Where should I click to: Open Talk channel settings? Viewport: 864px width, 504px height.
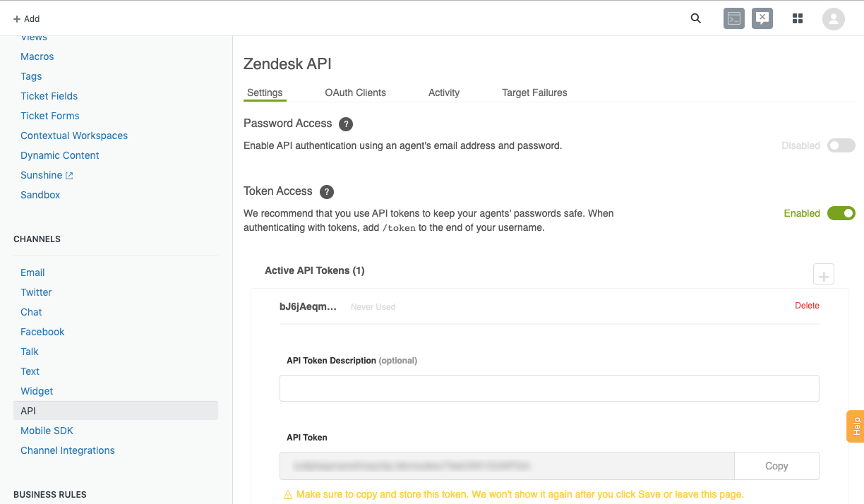30,352
